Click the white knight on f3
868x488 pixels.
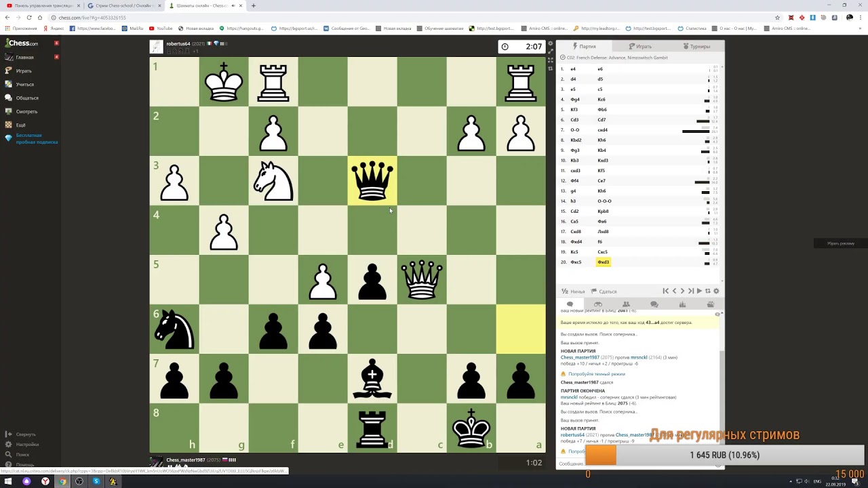pos(273,180)
